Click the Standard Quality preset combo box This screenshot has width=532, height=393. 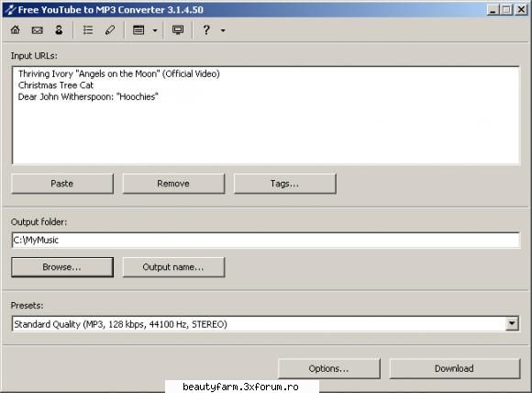pyautogui.click(x=266, y=324)
